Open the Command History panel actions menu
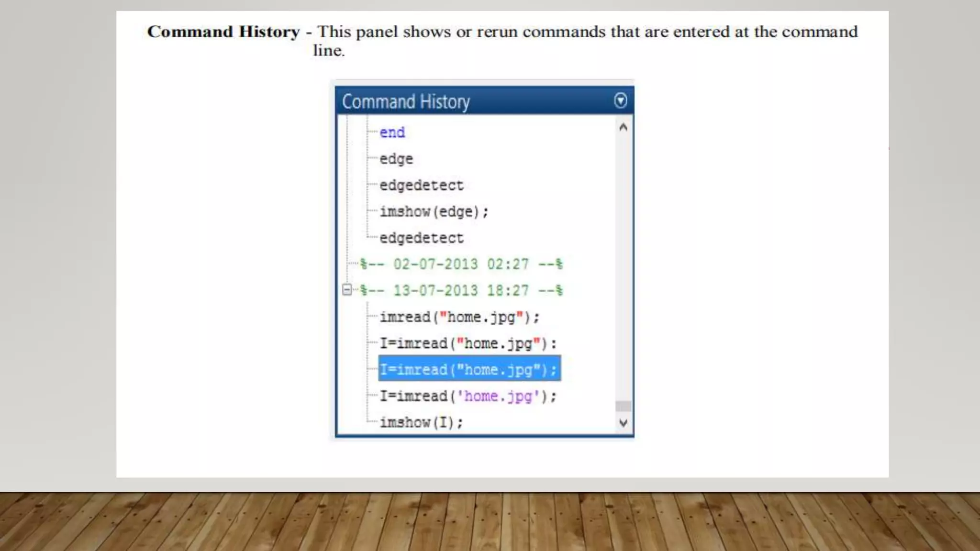This screenshot has width=980, height=551. point(620,100)
